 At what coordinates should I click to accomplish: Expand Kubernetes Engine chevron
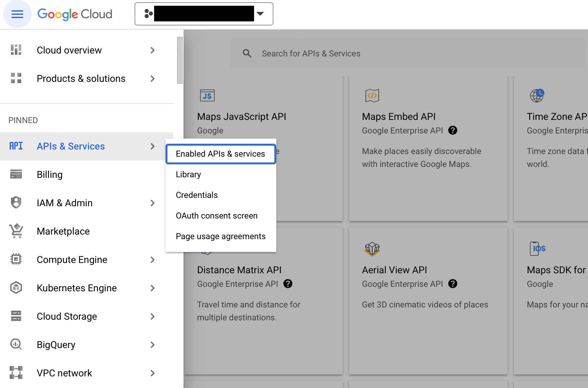[153, 288]
